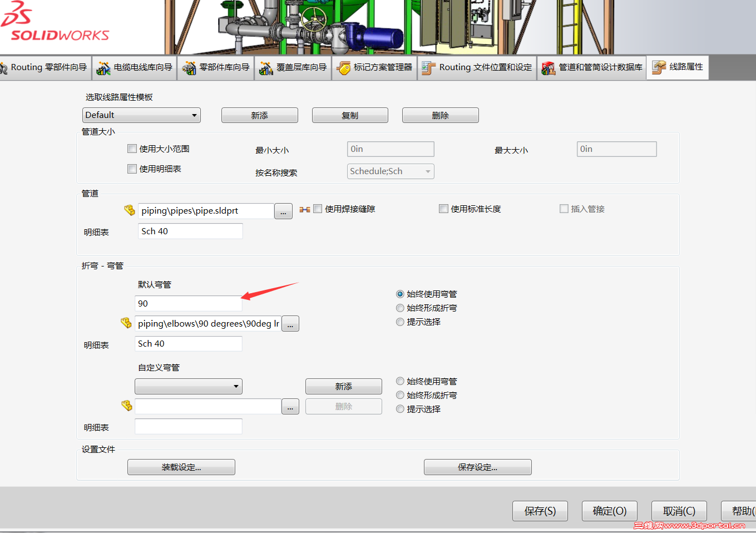Click the 零部件库向导 tab icon
The height and width of the screenshot is (533, 756).
189,68
